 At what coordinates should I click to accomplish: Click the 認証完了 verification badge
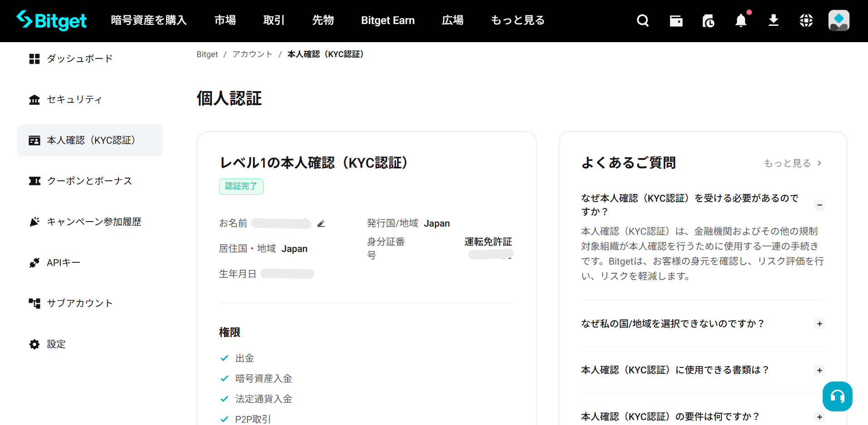(241, 186)
